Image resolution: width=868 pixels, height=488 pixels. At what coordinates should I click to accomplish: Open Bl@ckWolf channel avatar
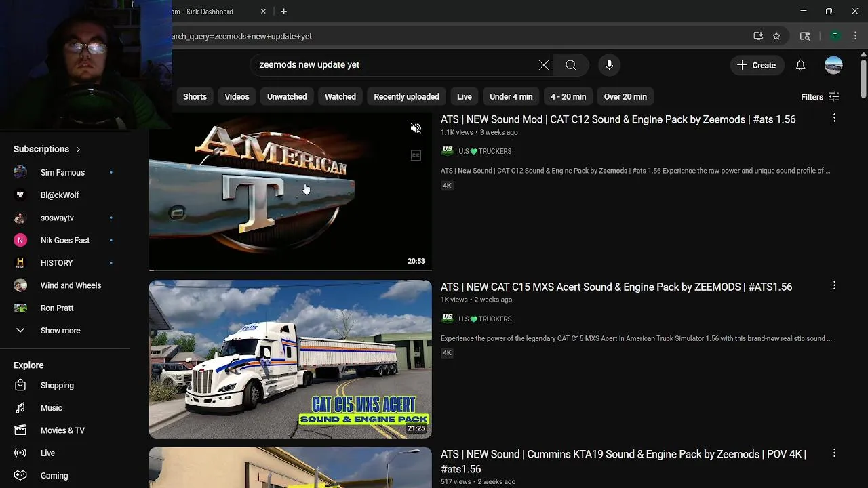click(x=20, y=195)
